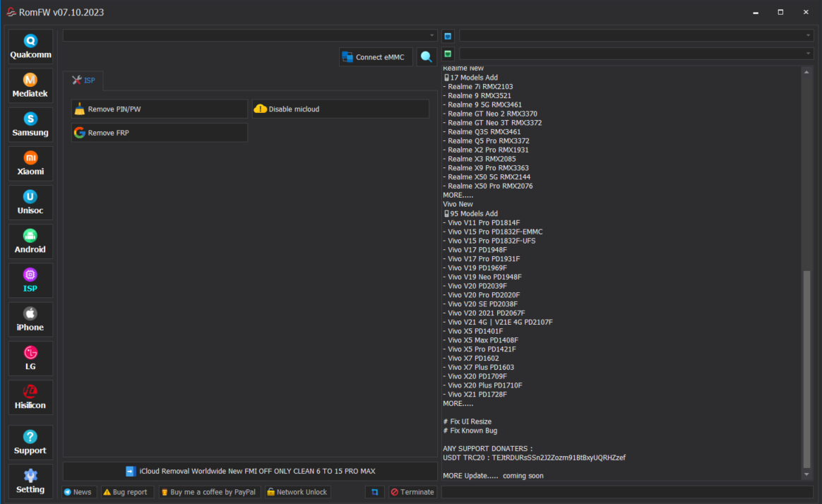Open the Hisilicon module
The image size is (822, 504).
click(30, 397)
